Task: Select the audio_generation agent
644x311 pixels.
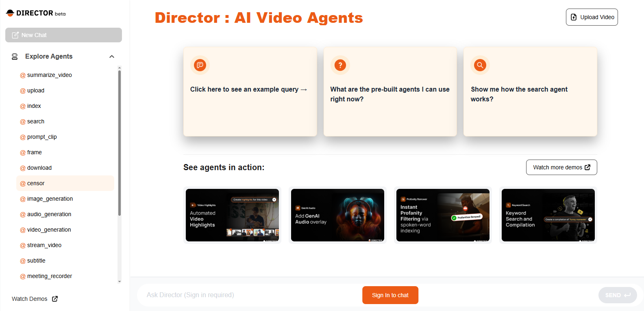Action: [x=65, y=214]
